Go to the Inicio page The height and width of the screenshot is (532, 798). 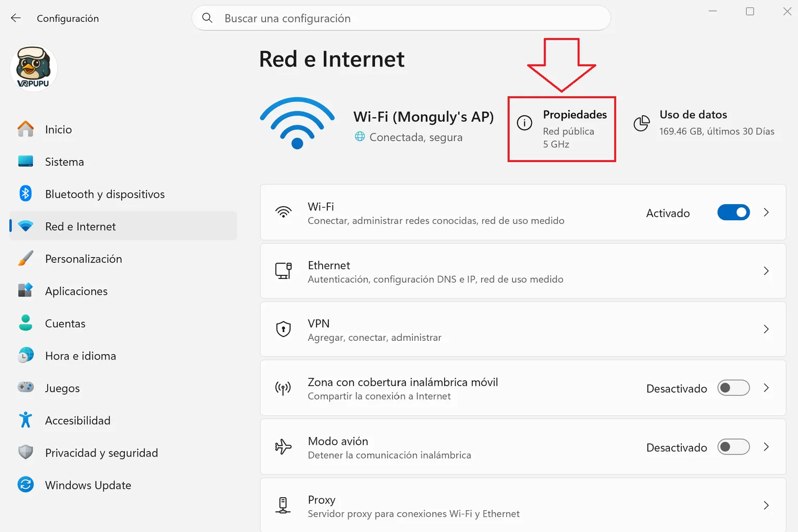coord(123,129)
